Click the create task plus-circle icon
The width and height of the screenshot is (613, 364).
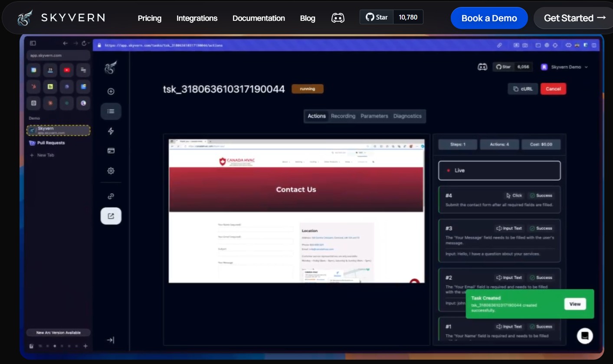111,92
